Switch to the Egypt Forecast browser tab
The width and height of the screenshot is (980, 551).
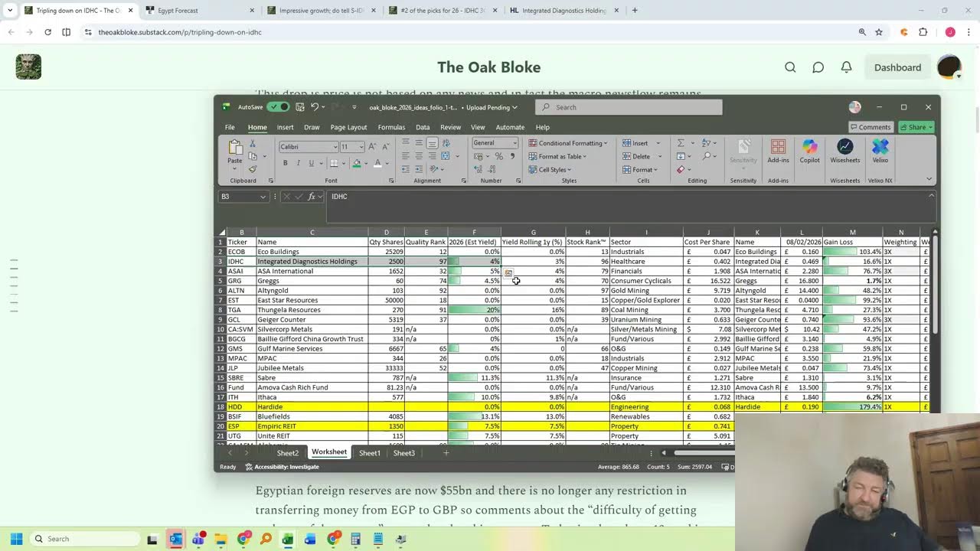pos(199,11)
